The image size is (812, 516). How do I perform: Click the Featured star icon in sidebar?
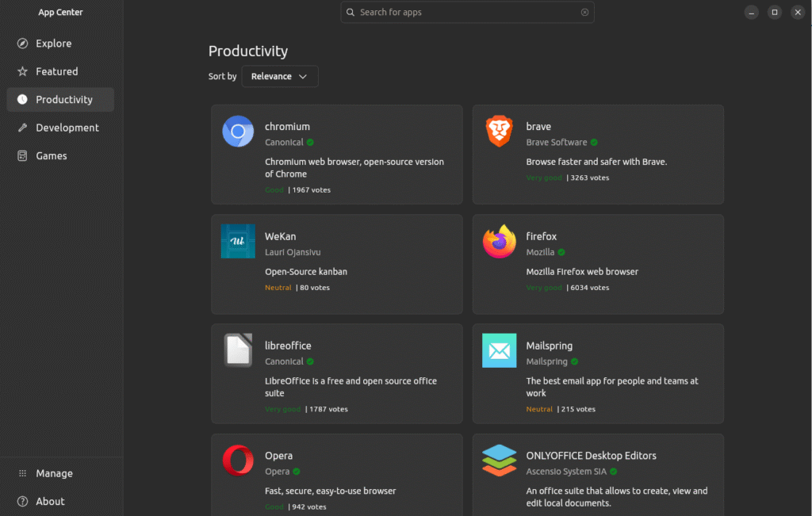(x=21, y=71)
